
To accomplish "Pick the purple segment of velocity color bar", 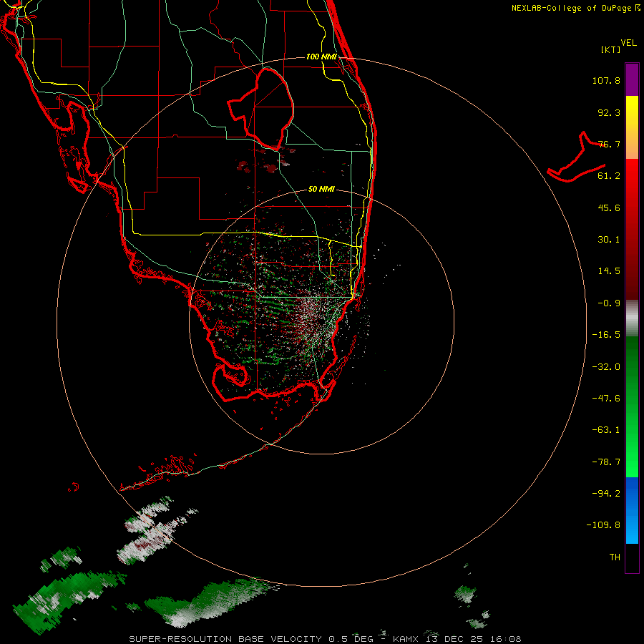I will pyautogui.click(x=632, y=79).
